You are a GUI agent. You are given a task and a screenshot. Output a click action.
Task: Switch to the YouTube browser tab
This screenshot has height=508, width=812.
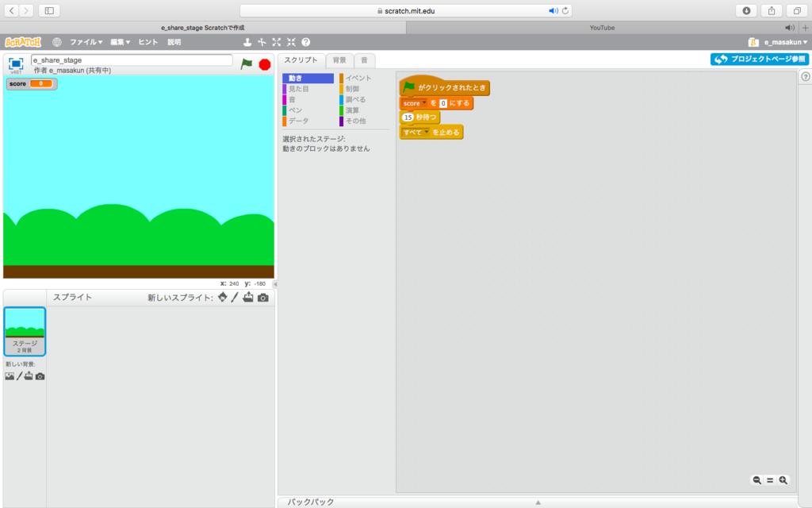(602, 28)
